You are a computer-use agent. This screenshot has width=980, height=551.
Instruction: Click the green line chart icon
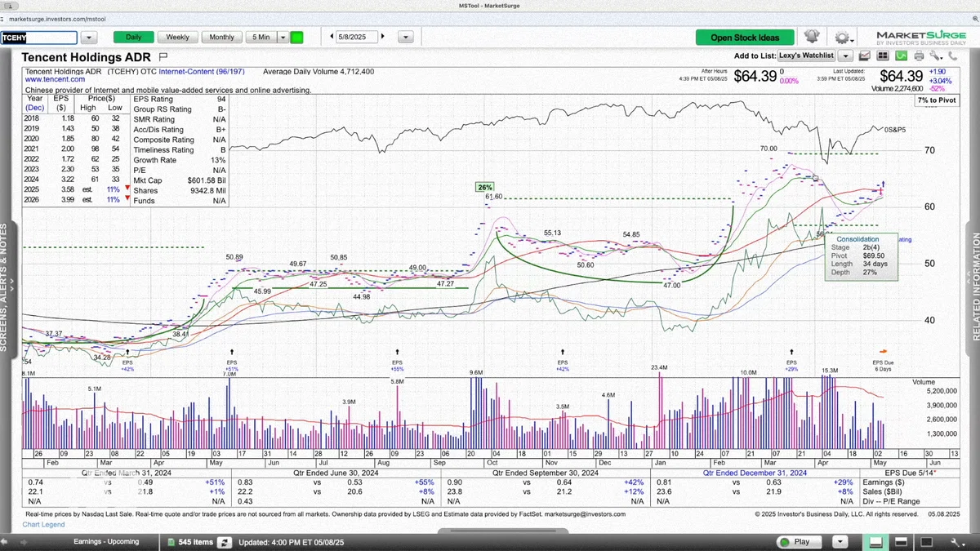pos(901,56)
